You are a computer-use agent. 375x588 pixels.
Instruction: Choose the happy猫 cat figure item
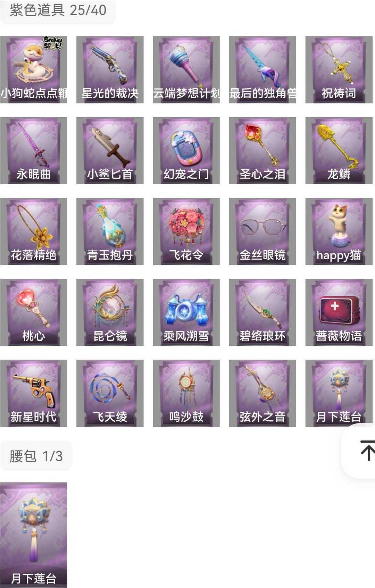click(339, 231)
